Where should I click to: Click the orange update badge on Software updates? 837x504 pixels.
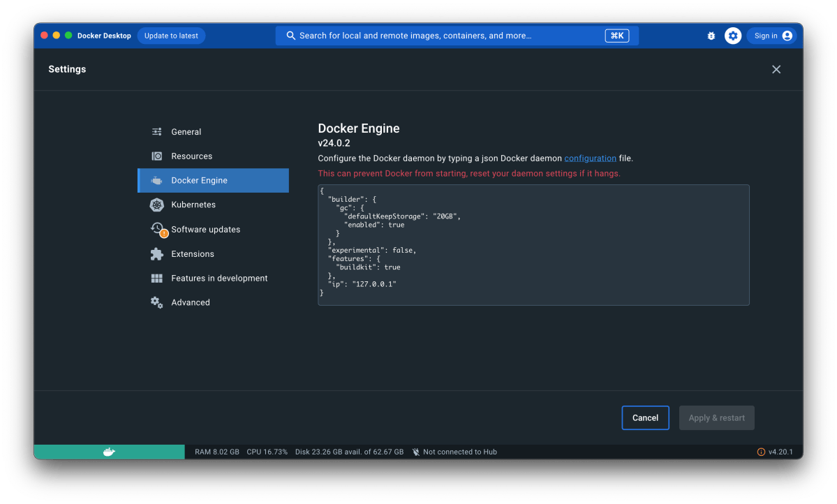coord(164,233)
